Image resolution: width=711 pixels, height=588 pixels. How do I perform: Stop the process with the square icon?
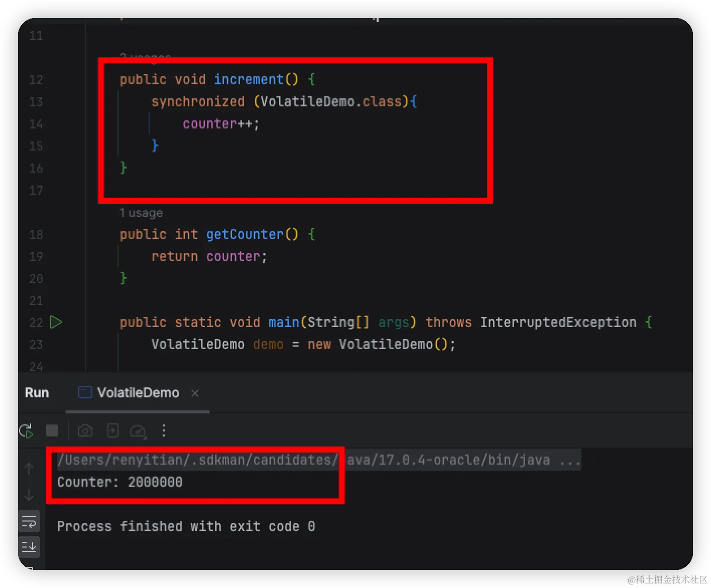point(52,430)
